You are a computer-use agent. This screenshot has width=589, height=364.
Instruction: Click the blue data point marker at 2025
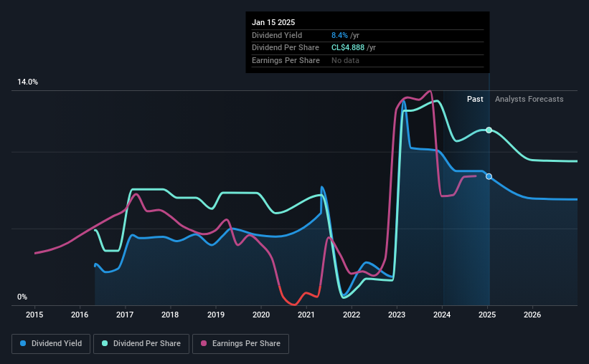[489, 176]
